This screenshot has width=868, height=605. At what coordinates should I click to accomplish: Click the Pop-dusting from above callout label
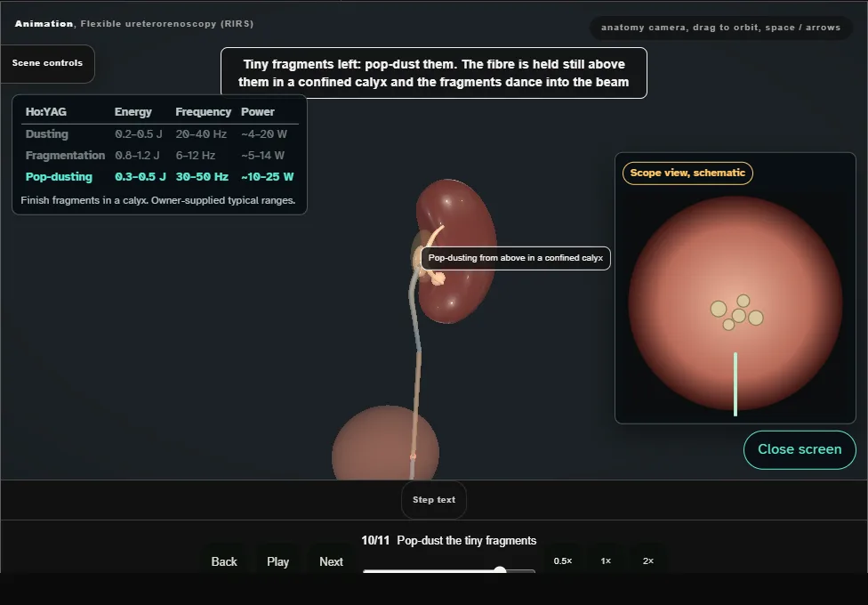pos(516,258)
